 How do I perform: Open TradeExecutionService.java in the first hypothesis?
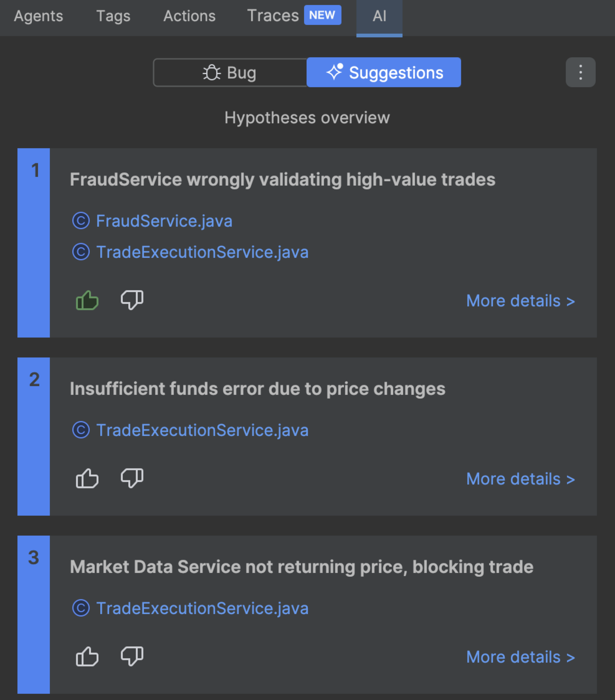point(202,252)
